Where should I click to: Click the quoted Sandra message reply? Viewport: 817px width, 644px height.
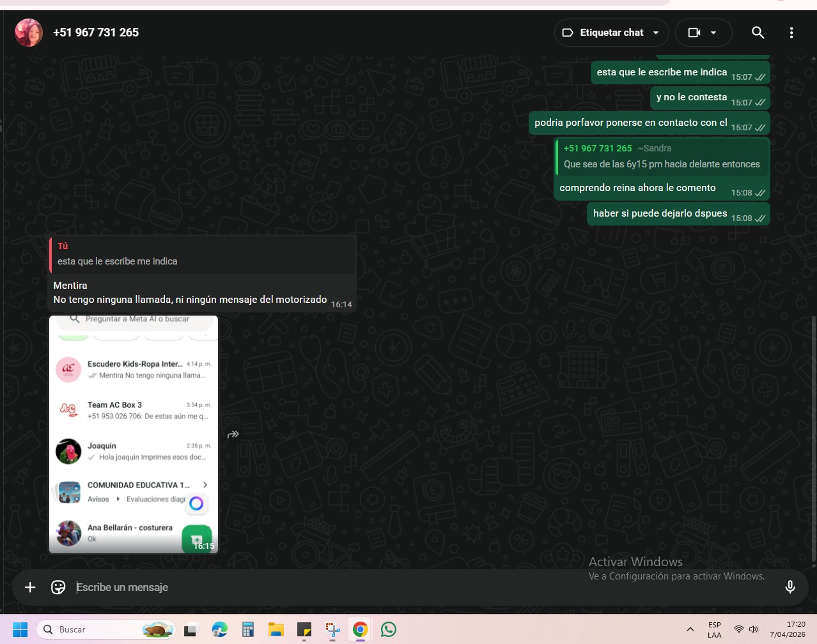tap(662, 157)
